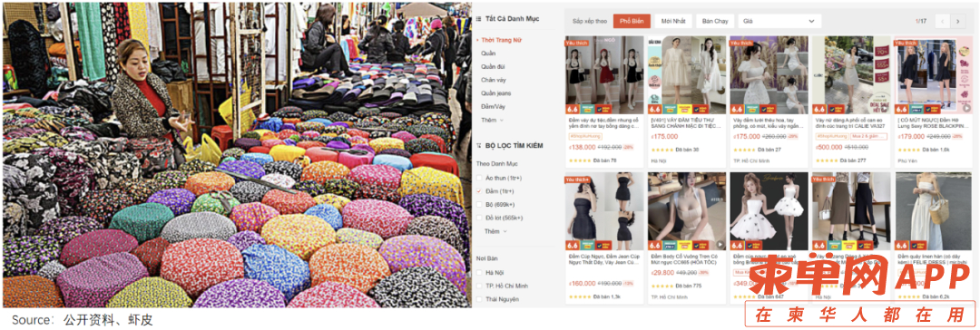The width and height of the screenshot is (980, 330).
Task: Expand Thêm under the Thời Trang Nữ categories
Action: coord(493,120)
